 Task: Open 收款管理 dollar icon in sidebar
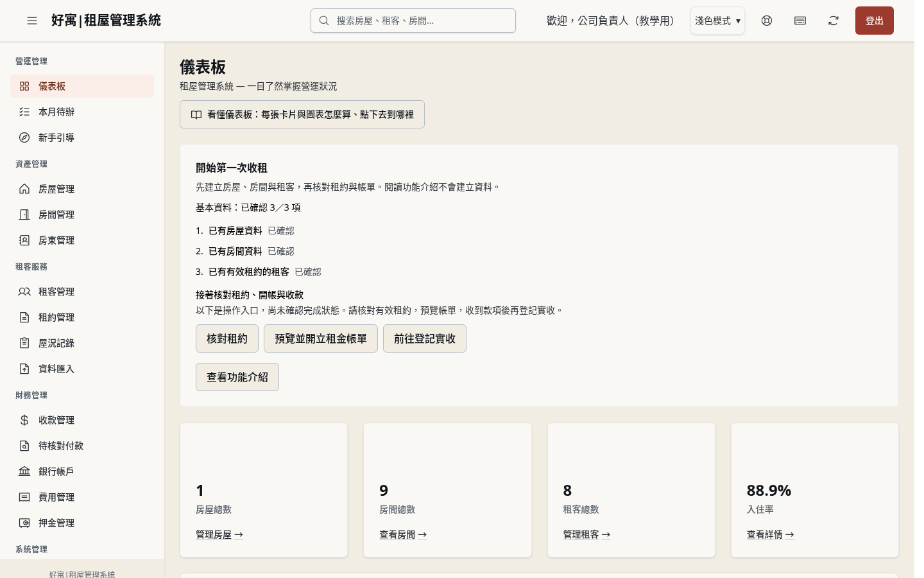pyautogui.click(x=24, y=420)
